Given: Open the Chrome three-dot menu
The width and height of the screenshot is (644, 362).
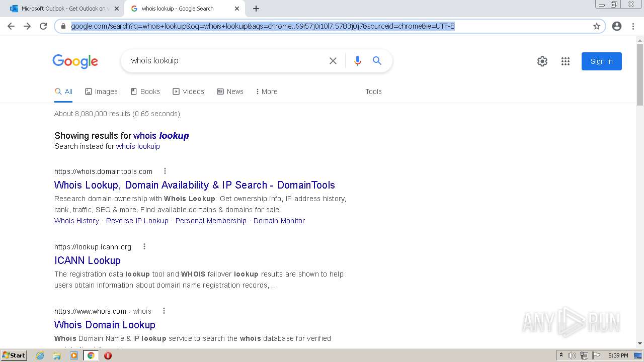Looking at the screenshot, I should tap(633, 26).
